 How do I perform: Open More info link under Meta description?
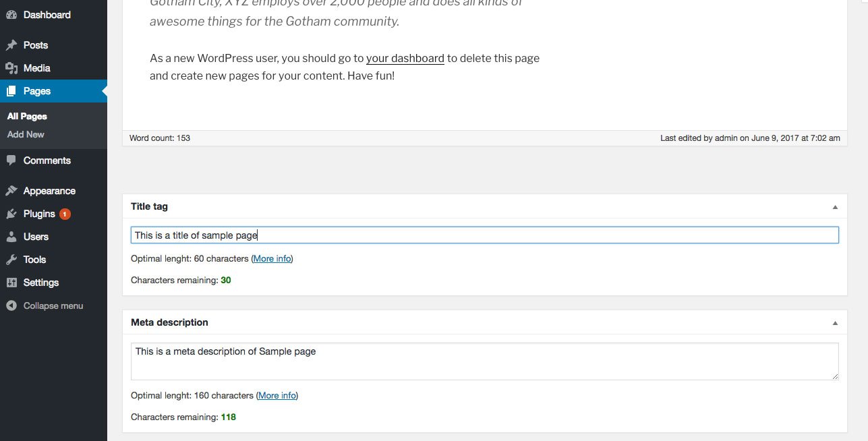277,395
